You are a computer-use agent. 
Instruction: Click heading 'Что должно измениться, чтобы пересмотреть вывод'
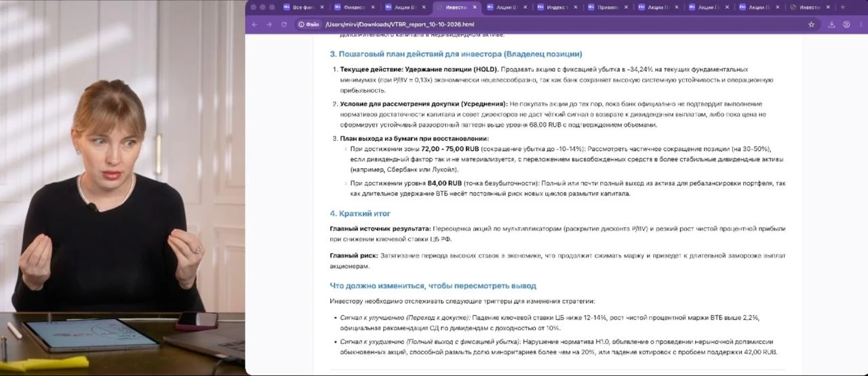(x=433, y=286)
